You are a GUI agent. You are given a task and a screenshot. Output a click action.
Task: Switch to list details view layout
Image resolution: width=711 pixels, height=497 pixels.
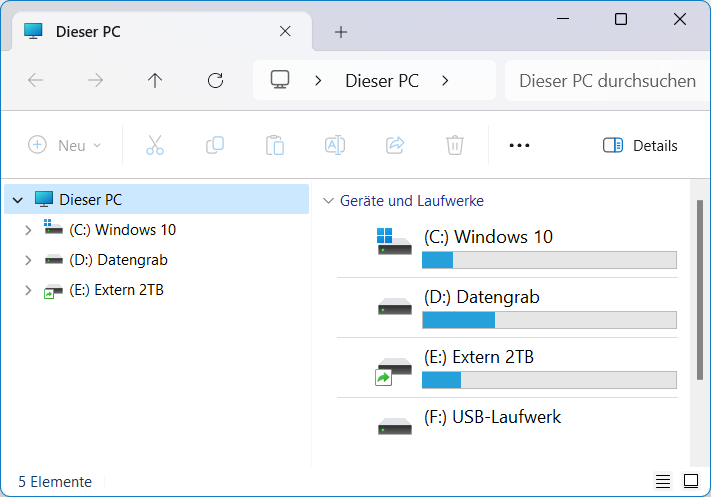click(663, 481)
